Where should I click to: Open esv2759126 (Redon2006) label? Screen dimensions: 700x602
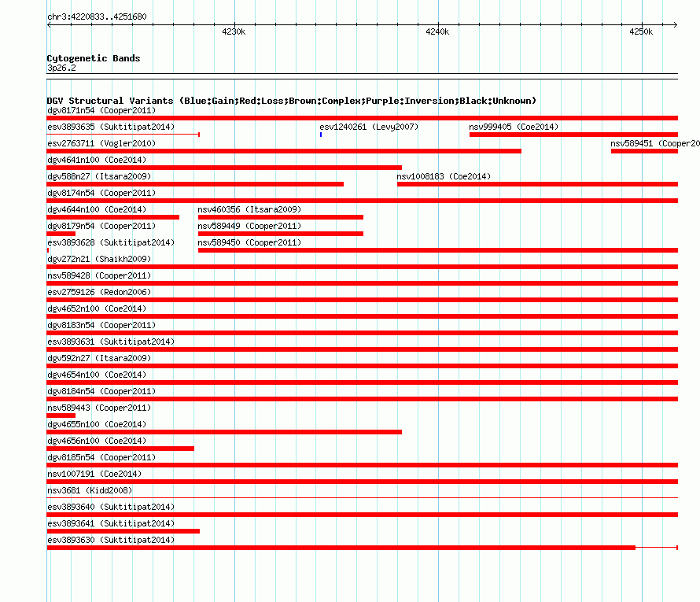pos(99,292)
